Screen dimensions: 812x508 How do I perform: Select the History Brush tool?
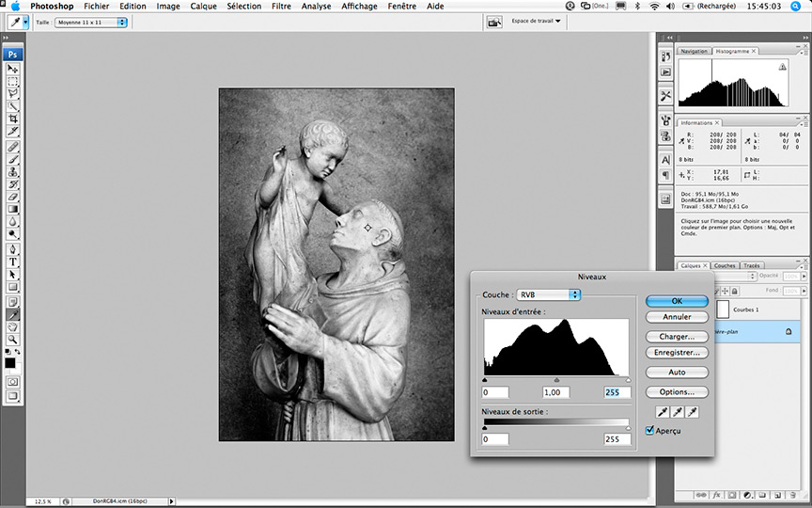click(x=12, y=184)
